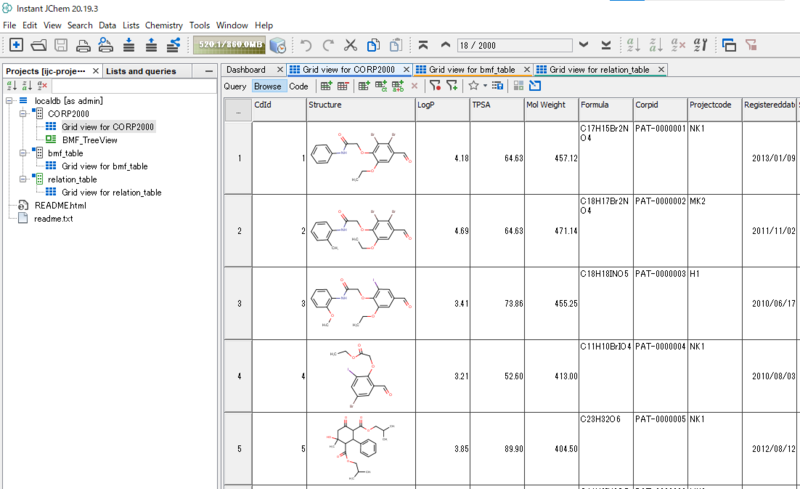Jump to last row using double-down arrow
Image resolution: width=800 pixels, height=489 pixels.
(606, 45)
